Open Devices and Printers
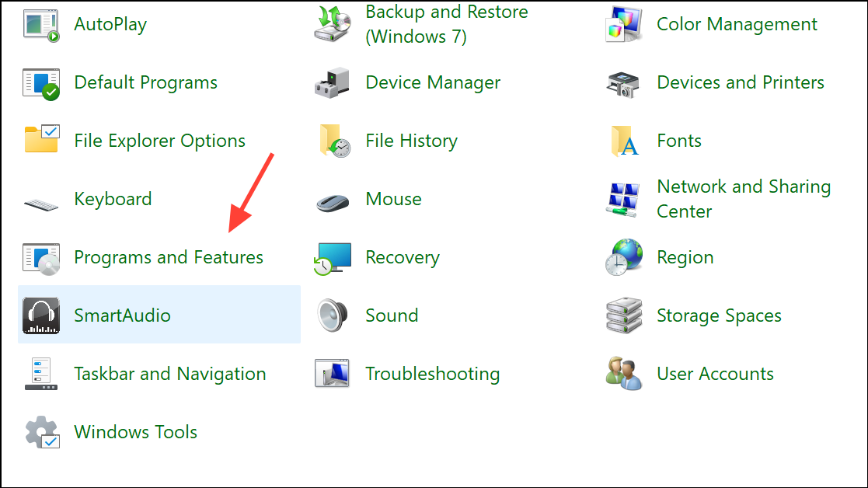The height and width of the screenshot is (488, 868). [x=740, y=82]
